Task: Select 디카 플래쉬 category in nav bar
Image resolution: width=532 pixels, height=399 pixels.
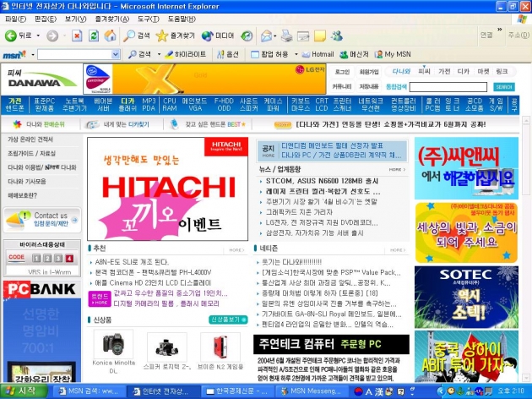Action: [x=128, y=105]
